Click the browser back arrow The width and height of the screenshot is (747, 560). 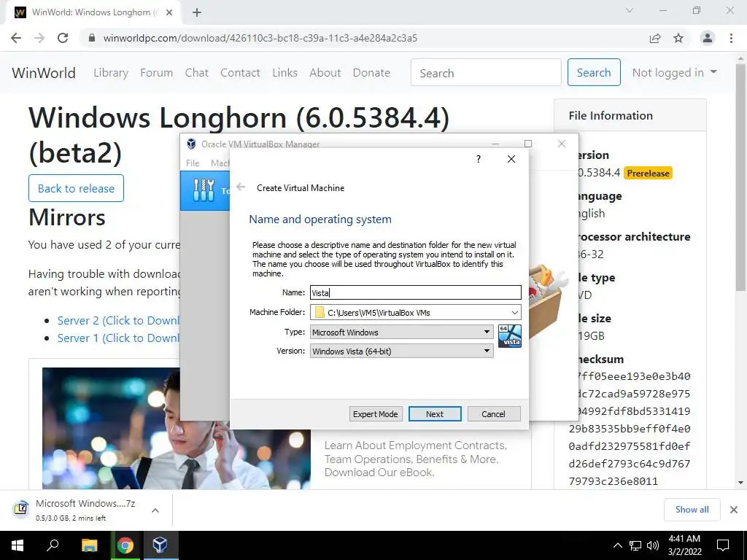pos(16,38)
